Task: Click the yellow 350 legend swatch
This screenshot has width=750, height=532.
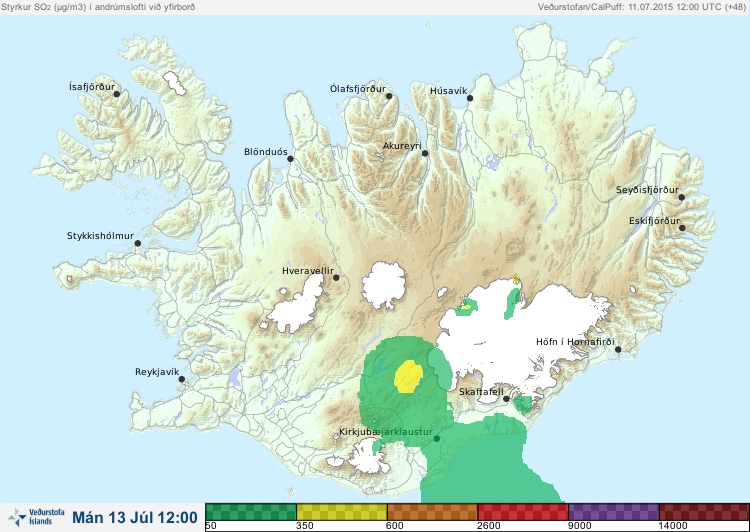Action: 342,511
